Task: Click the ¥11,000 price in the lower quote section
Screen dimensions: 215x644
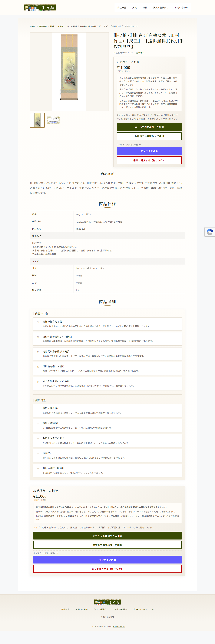Action: tap(40, 496)
